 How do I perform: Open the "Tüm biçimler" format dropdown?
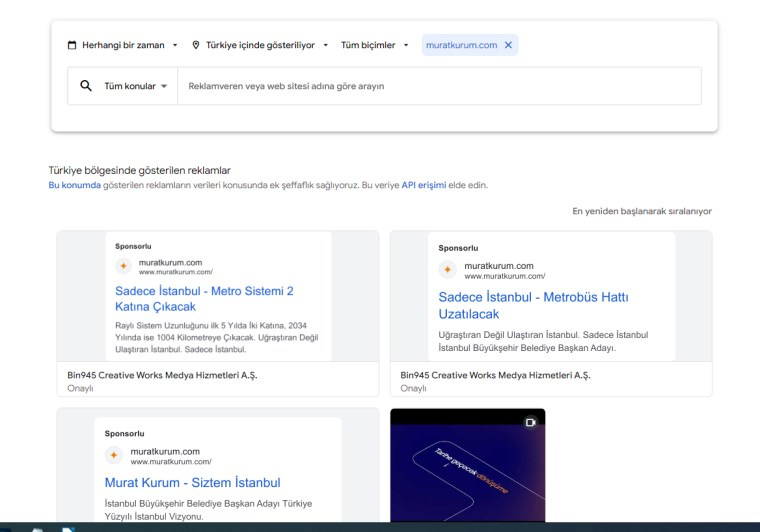(x=375, y=45)
